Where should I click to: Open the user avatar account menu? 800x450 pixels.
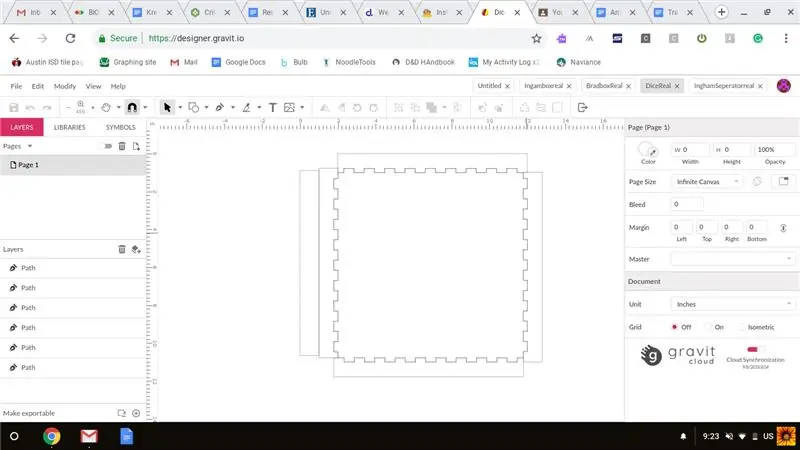tap(784, 86)
